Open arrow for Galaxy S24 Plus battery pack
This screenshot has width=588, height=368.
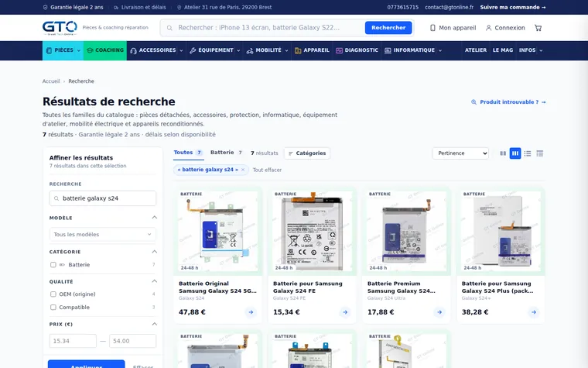click(534, 312)
